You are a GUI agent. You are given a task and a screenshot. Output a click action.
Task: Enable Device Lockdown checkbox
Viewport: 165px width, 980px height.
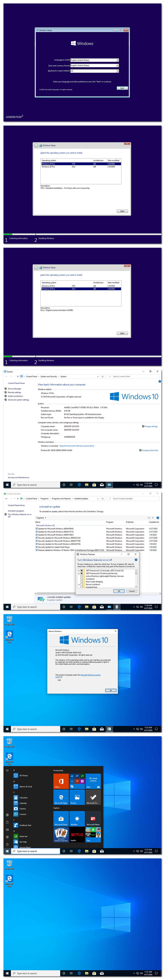point(82,584)
